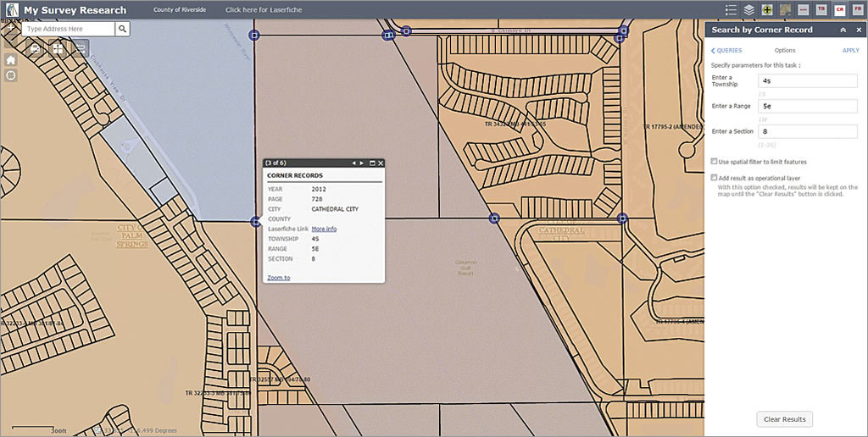Click the CR corner record search widget
868x437 pixels.
[x=840, y=10]
